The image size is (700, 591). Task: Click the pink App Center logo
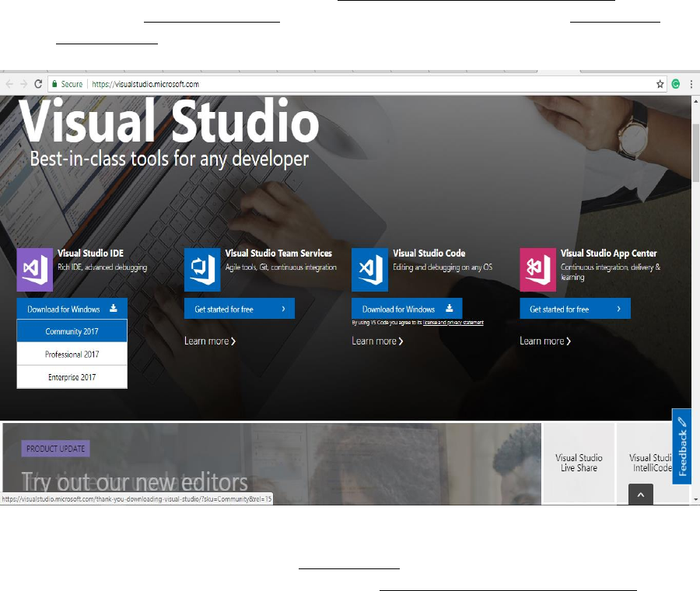537,270
